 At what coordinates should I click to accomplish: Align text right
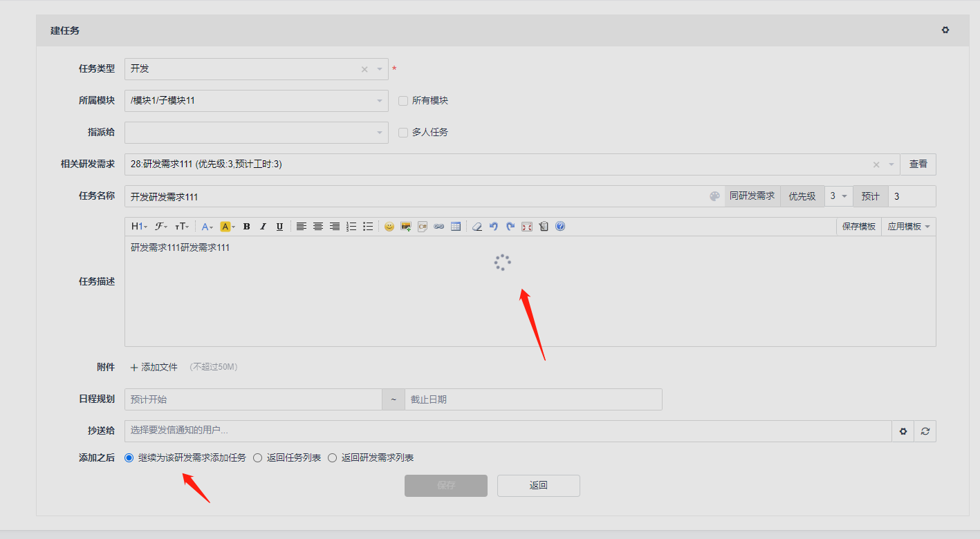[335, 227]
